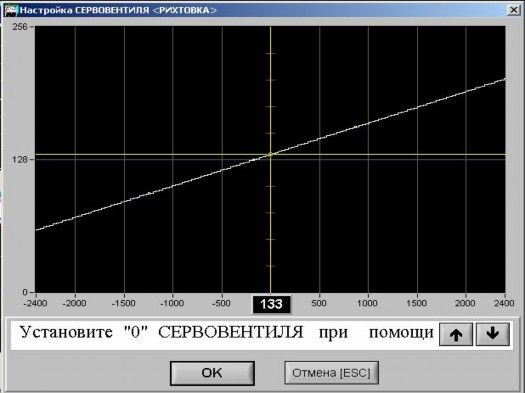Click the -2000 label on the horizontal axis
The height and width of the screenshot is (393, 525).
coord(75,303)
